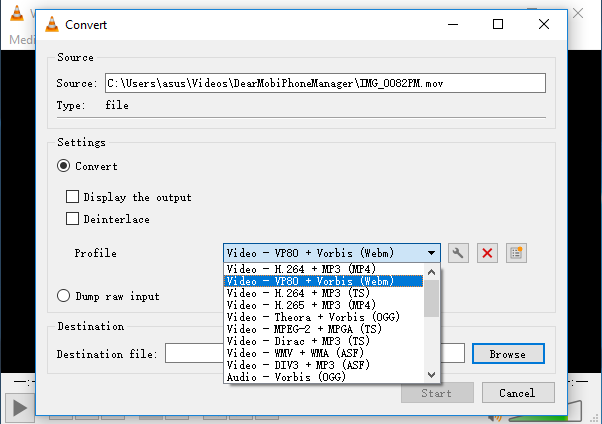
Task: Click the profile list scroll up arrow
Action: pyautogui.click(x=432, y=272)
